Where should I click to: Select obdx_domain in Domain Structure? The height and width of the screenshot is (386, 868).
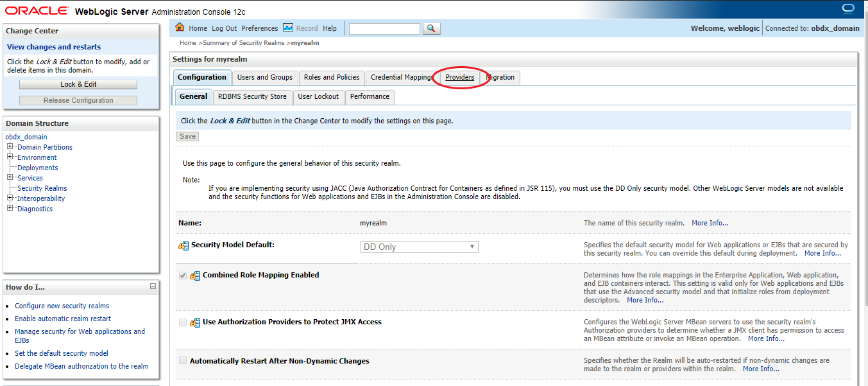click(x=26, y=137)
